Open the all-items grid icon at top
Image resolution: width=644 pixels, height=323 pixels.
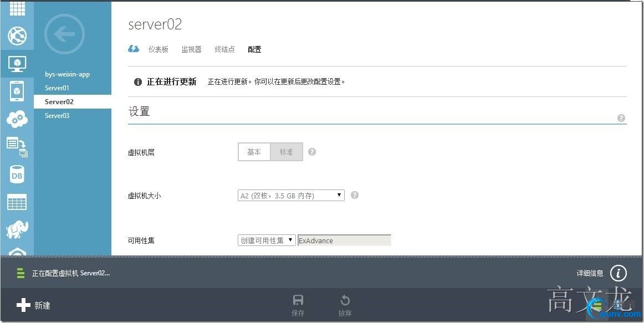tap(17, 8)
